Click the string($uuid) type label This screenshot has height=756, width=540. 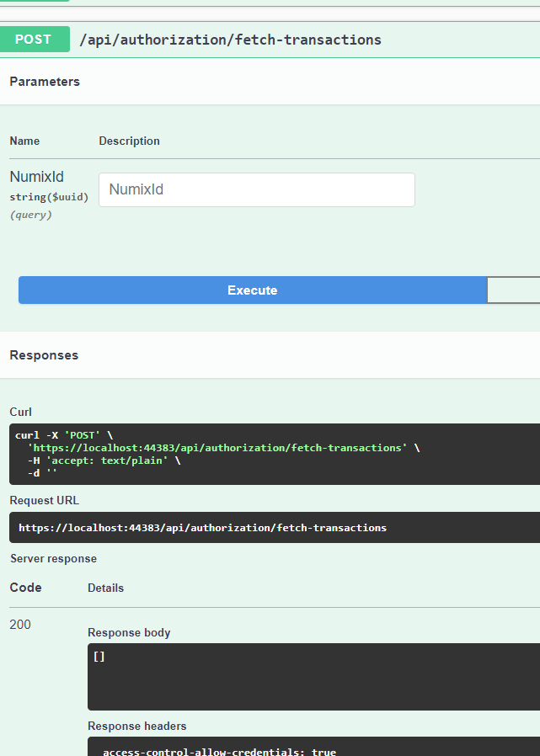pyautogui.click(x=49, y=197)
